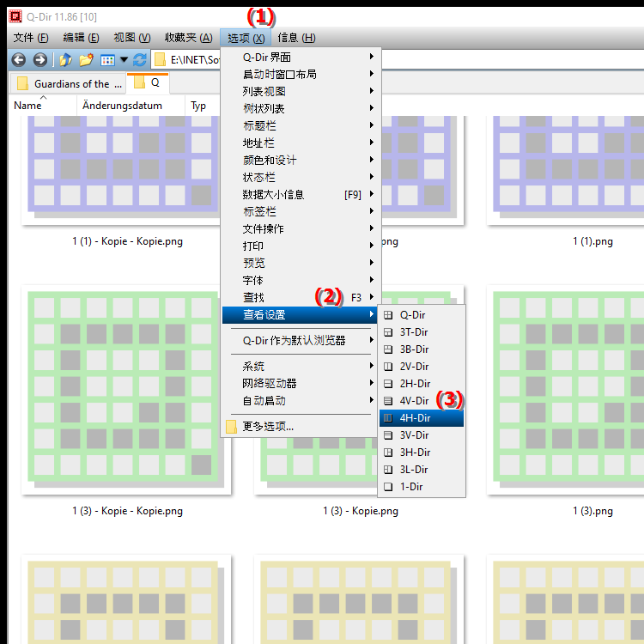Click the address bar folder icon
The height and width of the screenshot is (644, 644).
pos(160,60)
